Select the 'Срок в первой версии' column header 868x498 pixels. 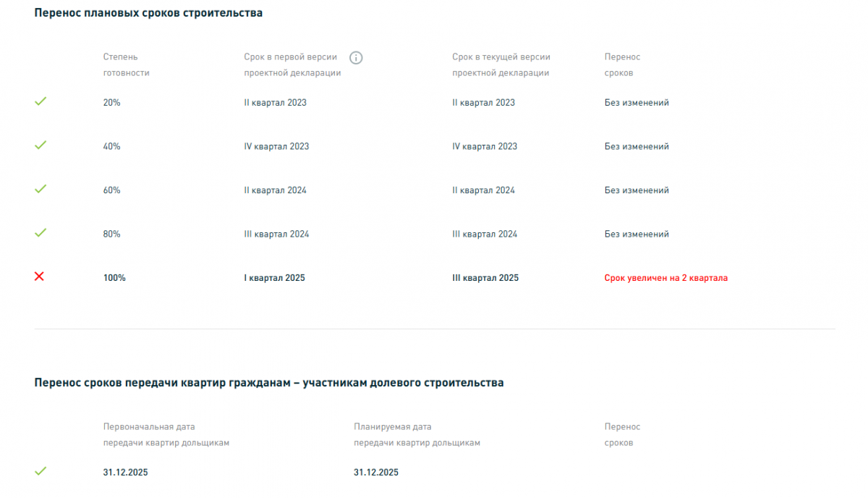click(x=292, y=64)
